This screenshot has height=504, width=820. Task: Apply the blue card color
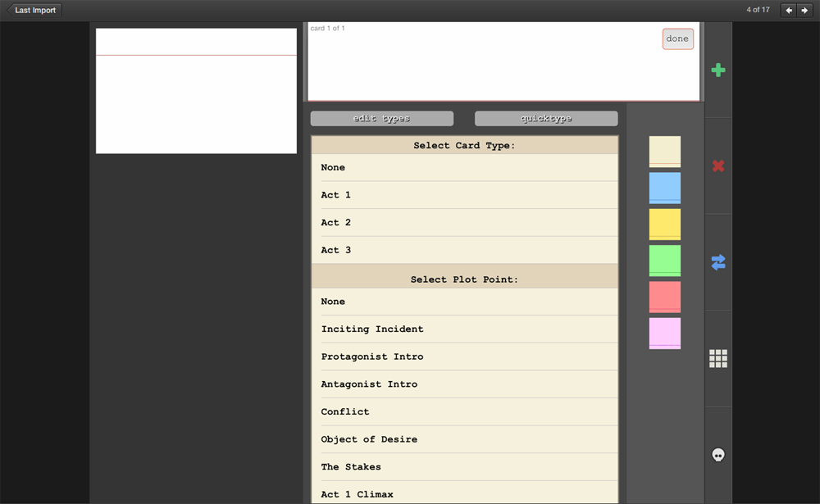click(x=664, y=188)
